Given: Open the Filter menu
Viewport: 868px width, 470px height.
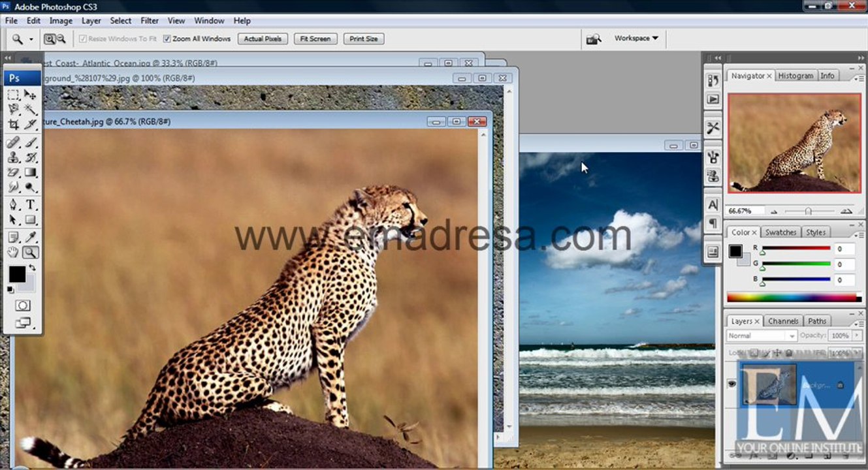Looking at the screenshot, I should 150,21.
